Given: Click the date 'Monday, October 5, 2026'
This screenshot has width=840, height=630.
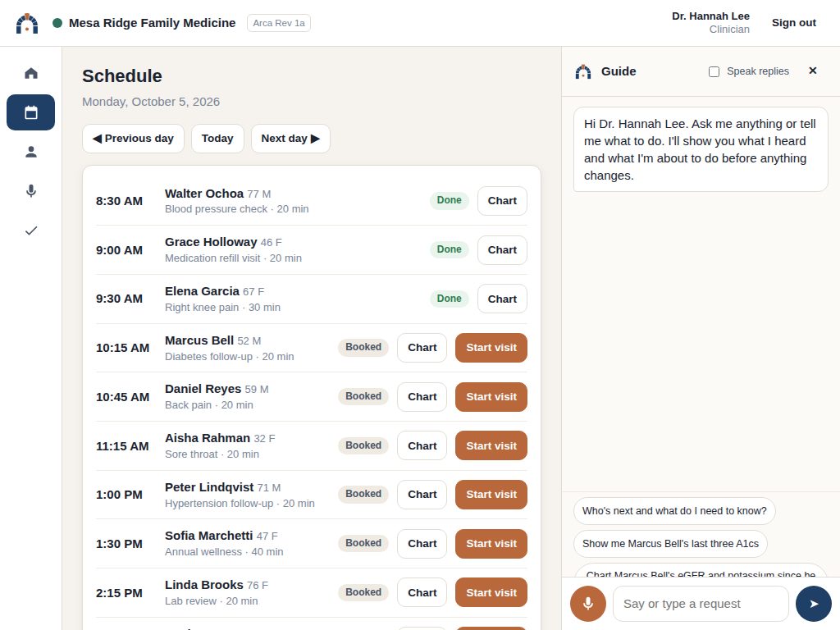Looking at the screenshot, I should (151, 102).
